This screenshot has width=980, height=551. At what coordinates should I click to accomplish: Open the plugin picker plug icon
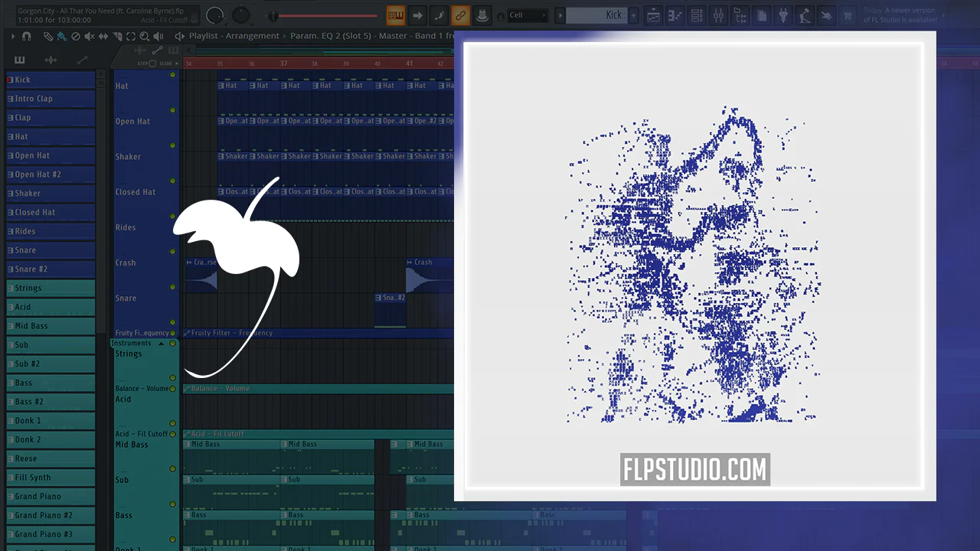point(783,15)
